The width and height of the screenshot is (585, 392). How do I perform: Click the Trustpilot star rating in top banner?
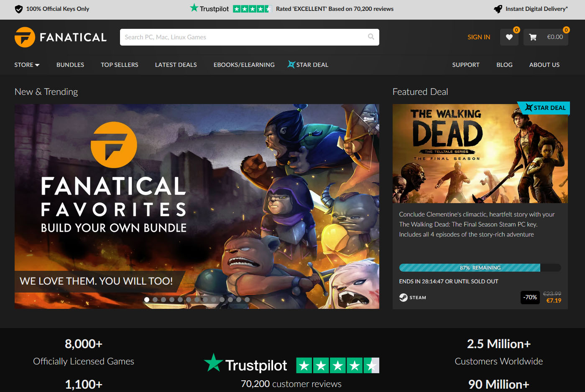coord(252,9)
